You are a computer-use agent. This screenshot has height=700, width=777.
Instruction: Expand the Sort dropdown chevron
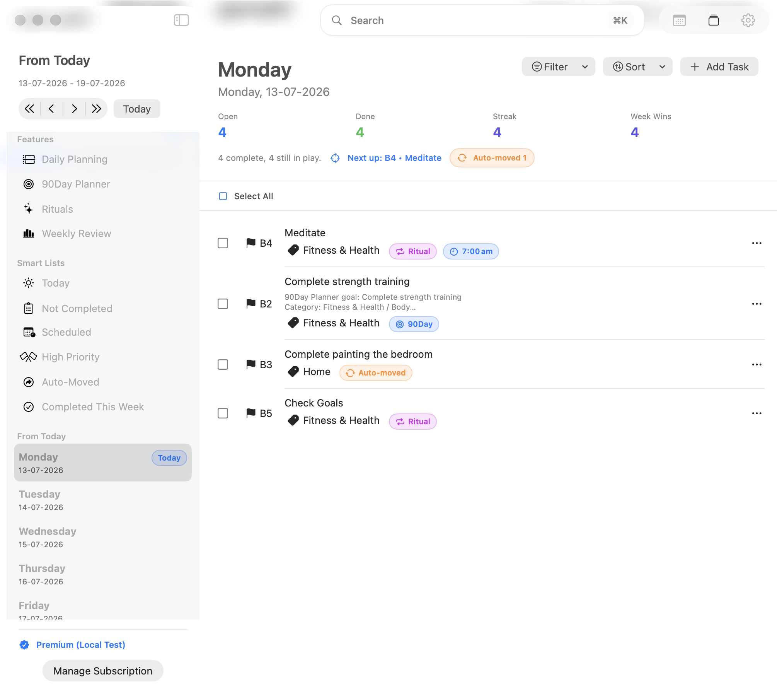pyautogui.click(x=662, y=67)
